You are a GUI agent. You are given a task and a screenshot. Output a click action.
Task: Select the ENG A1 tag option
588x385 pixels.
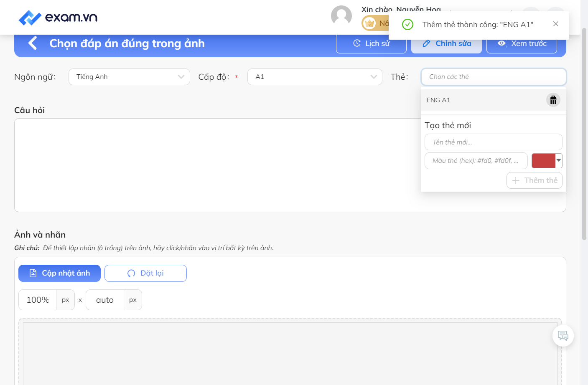pyautogui.click(x=494, y=100)
